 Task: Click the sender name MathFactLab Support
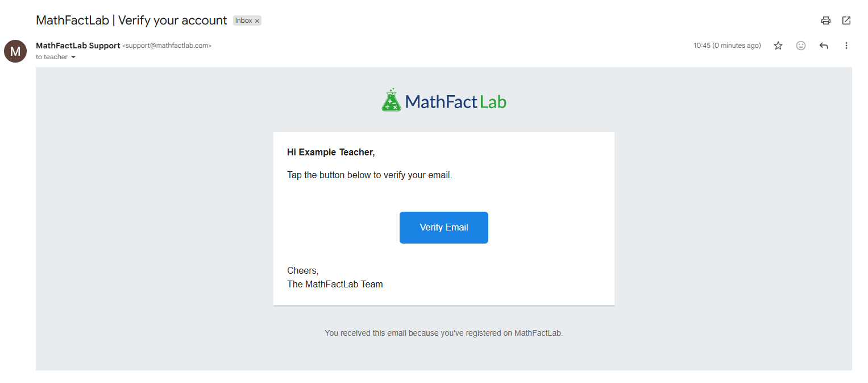[x=78, y=46]
